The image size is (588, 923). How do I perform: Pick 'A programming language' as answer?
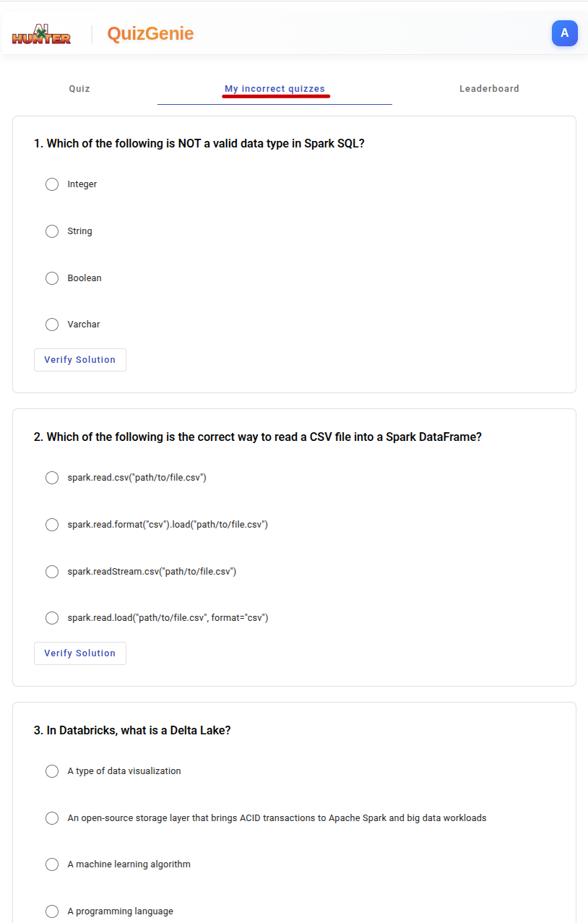pyautogui.click(x=51, y=911)
